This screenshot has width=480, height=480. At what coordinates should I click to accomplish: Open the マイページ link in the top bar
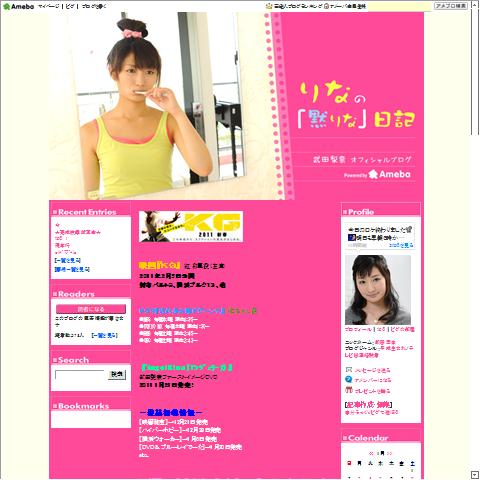coord(49,6)
